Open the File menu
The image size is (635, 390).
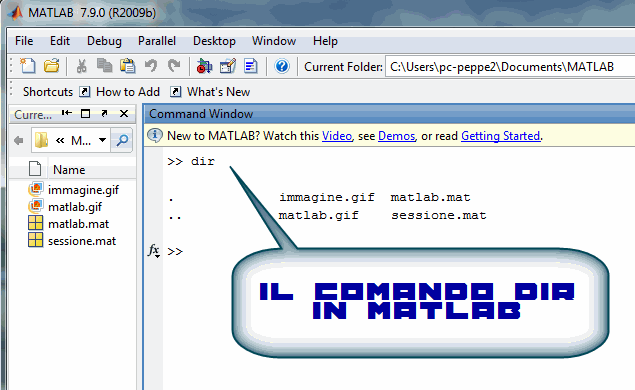pyautogui.click(x=24, y=41)
